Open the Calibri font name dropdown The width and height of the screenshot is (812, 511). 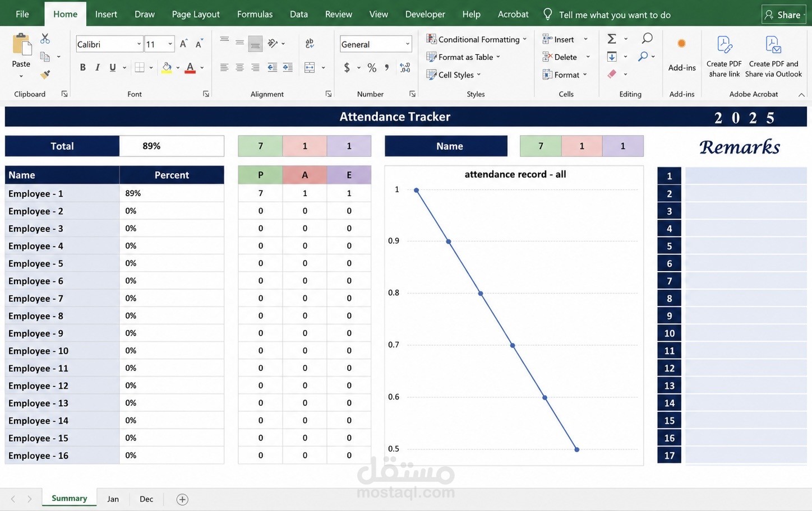pos(139,44)
